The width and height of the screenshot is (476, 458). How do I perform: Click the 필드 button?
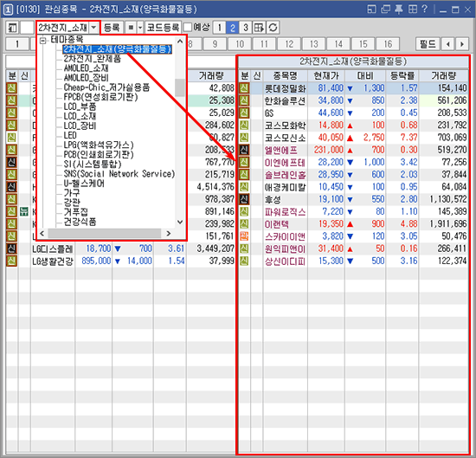tap(428, 44)
